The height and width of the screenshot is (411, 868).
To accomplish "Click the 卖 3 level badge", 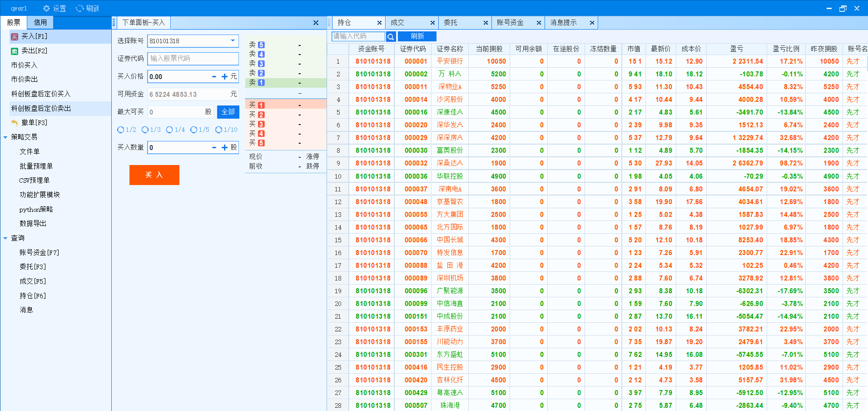I will pyautogui.click(x=261, y=64).
